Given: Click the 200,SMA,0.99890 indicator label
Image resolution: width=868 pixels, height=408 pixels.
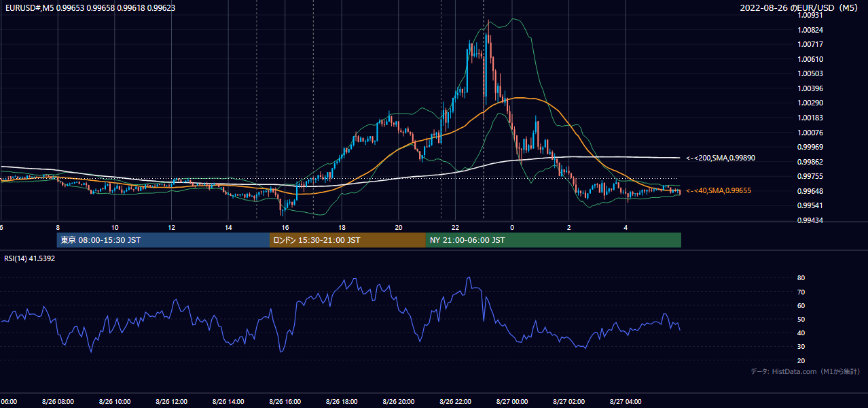Looking at the screenshot, I should point(721,158).
